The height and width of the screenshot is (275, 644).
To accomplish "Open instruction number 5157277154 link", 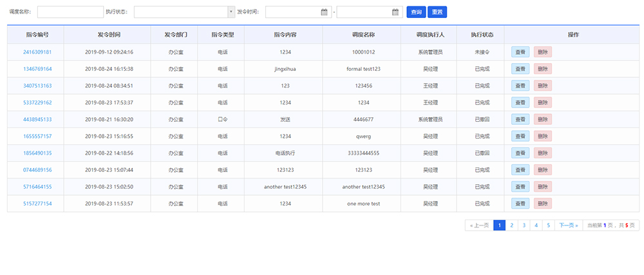I will [37, 204].
